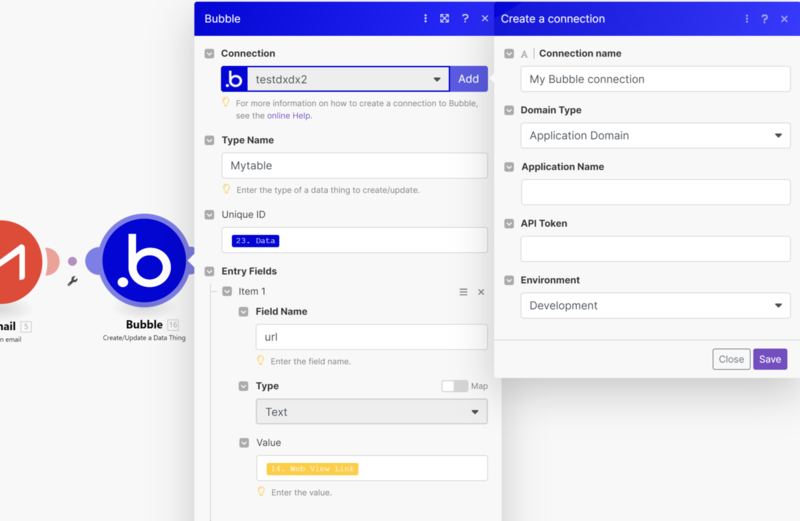Expand the Bubble panel to full screen
Screen dimensions: 800x521
(x=445, y=18)
